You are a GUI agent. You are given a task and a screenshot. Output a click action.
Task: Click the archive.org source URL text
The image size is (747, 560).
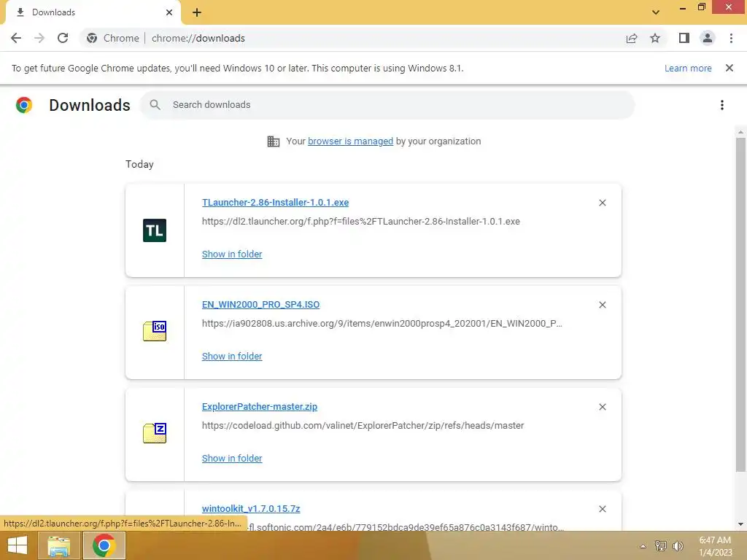pyautogui.click(x=382, y=324)
